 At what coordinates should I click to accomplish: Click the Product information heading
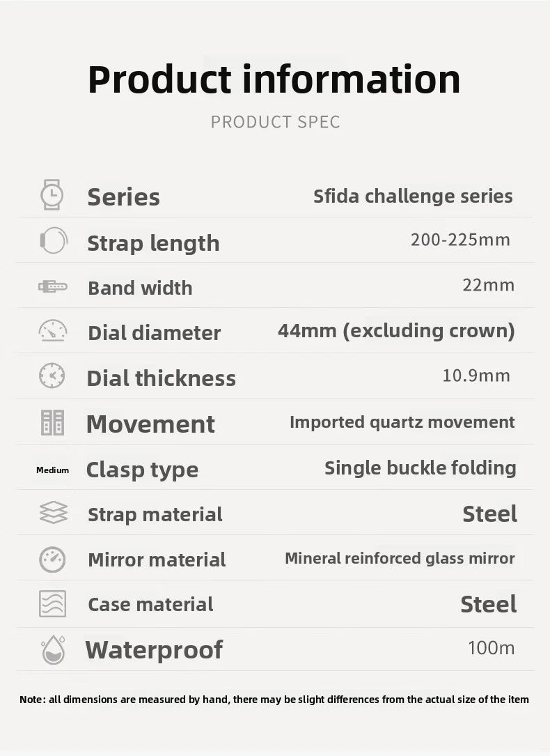tap(274, 79)
